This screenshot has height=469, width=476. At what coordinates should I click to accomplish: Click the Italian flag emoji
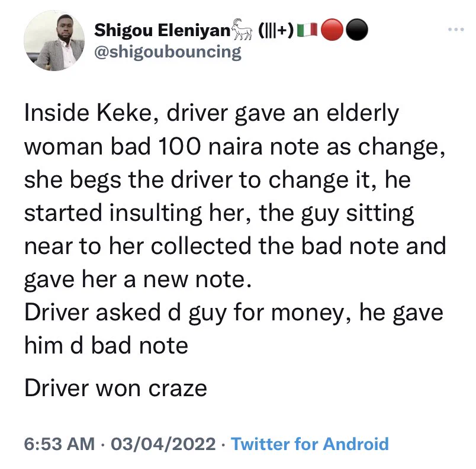pos(307,30)
